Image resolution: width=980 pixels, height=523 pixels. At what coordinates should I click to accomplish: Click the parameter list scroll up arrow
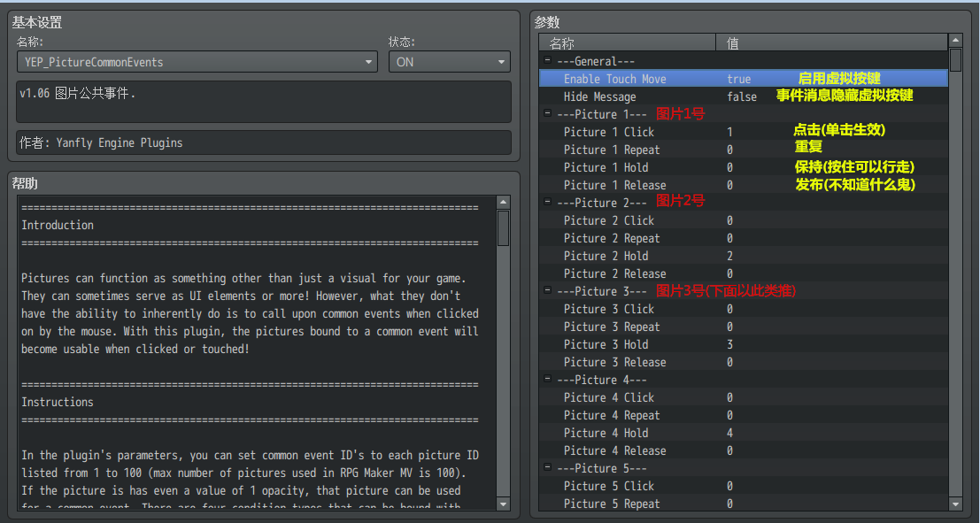[x=955, y=42]
